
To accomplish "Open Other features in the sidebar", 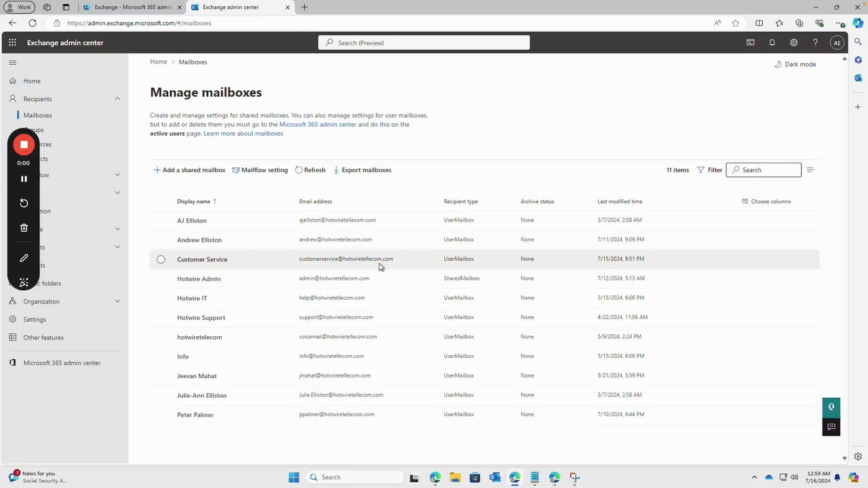I will tap(43, 338).
